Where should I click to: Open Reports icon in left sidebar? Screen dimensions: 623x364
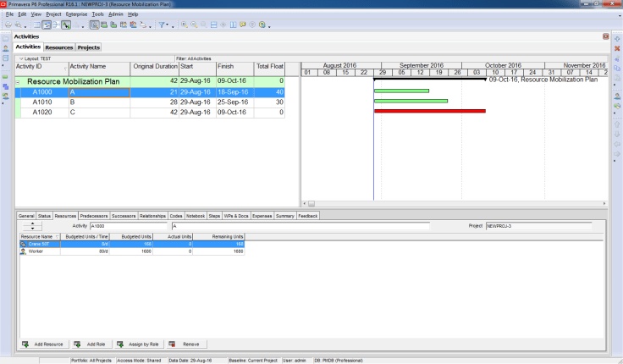click(6, 58)
